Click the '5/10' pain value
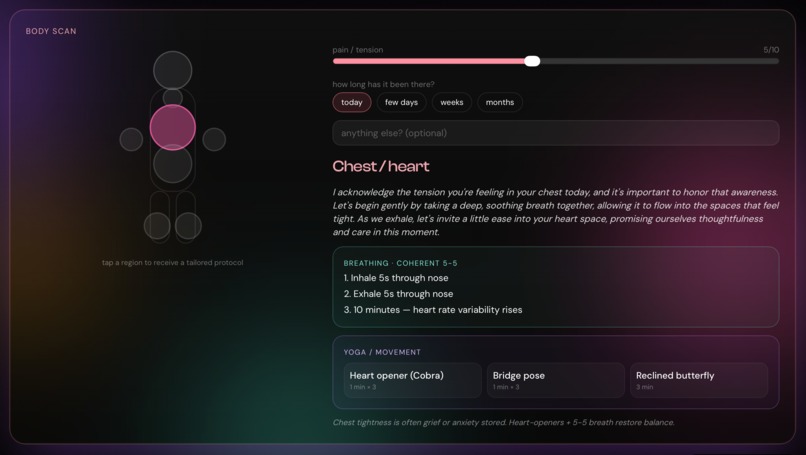The height and width of the screenshot is (455, 806). pos(771,50)
